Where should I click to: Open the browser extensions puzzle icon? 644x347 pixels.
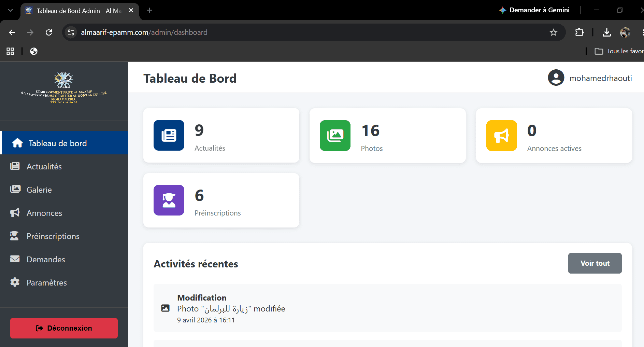tap(579, 32)
